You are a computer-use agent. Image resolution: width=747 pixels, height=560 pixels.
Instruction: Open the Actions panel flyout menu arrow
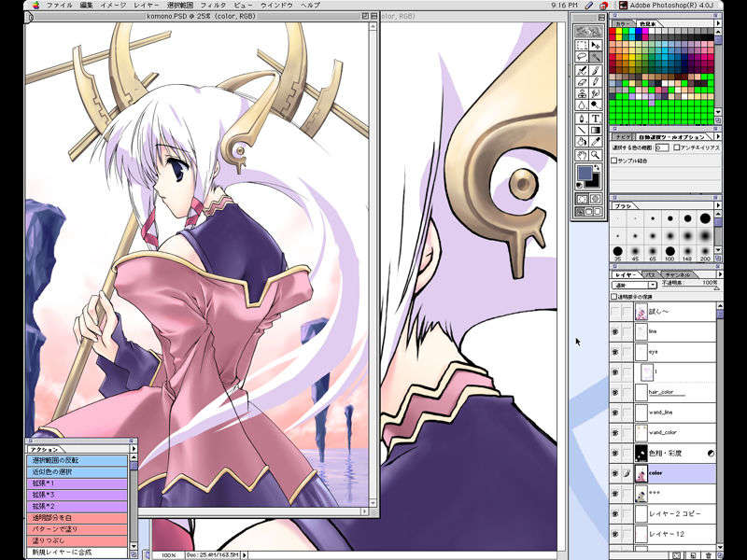[x=133, y=449]
